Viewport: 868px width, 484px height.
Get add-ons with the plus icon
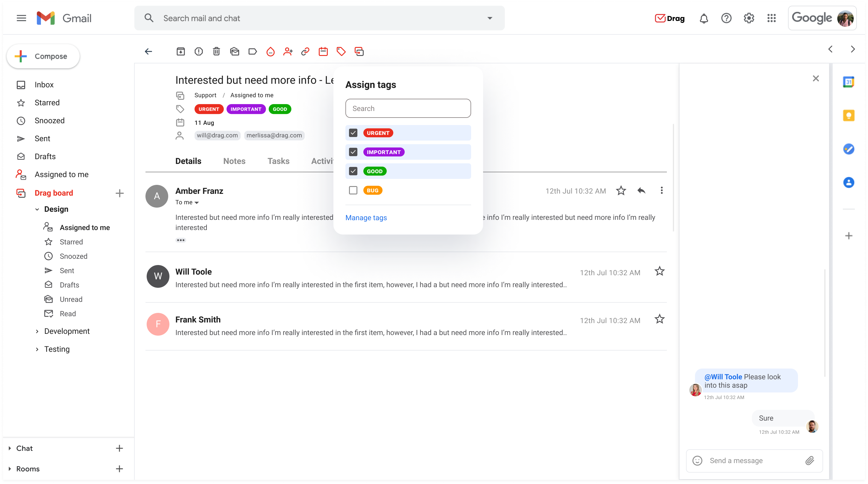pos(849,236)
